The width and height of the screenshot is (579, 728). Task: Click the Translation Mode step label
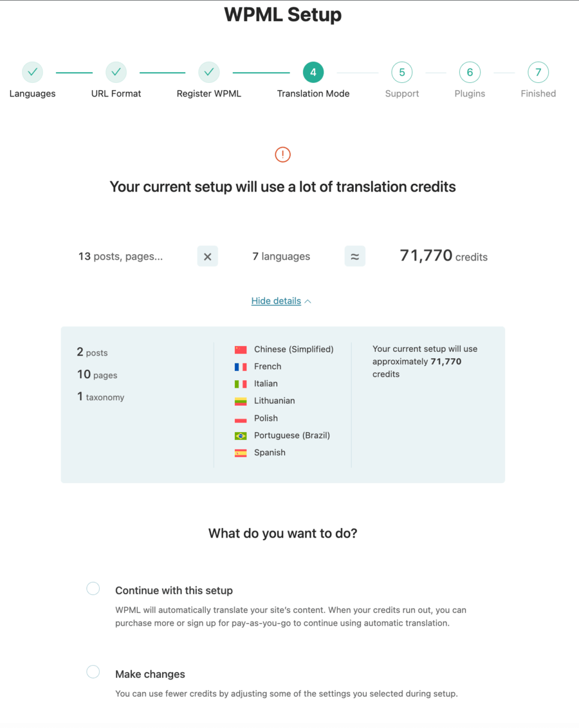(x=313, y=93)
